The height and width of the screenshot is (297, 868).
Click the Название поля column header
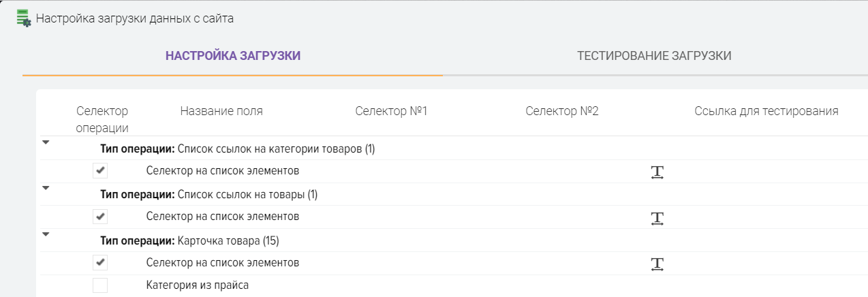[221, 111]
